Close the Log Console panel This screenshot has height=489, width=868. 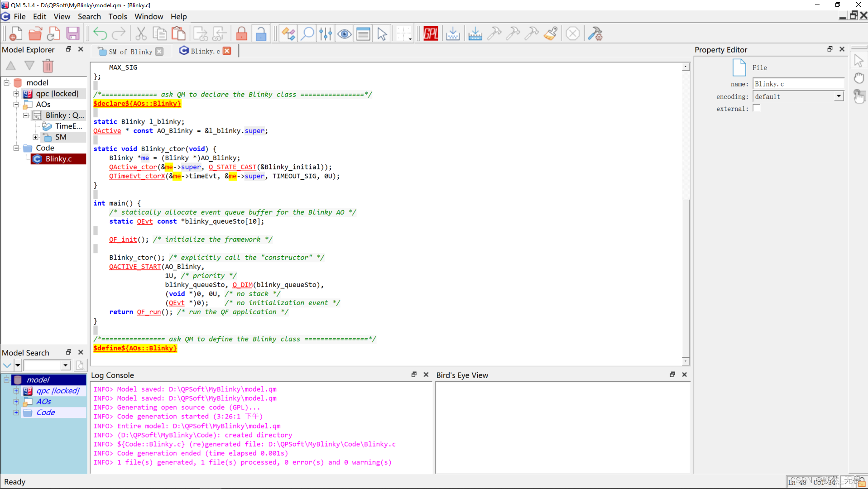coord(426,374)
